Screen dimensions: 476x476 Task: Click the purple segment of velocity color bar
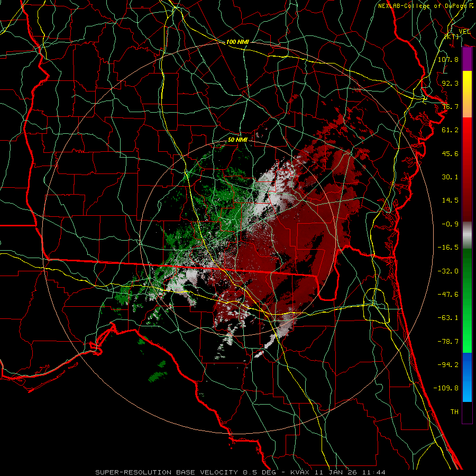[467, 59]
